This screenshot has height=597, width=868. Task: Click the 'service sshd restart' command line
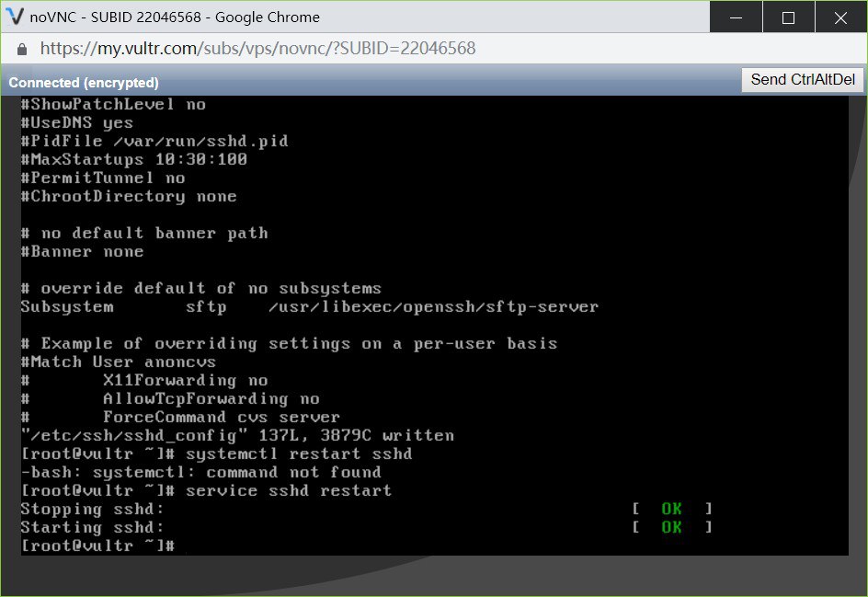click(x=288, y=490)
